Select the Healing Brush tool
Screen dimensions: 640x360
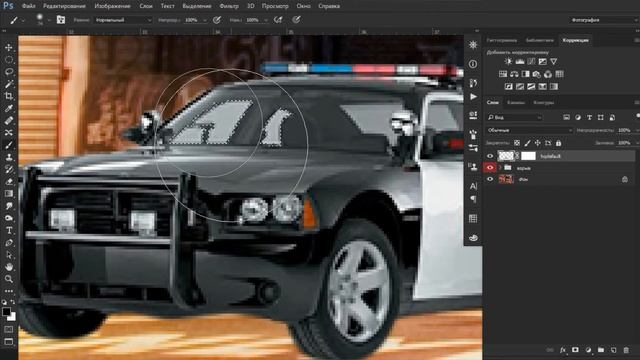click(x=9, y=121)
